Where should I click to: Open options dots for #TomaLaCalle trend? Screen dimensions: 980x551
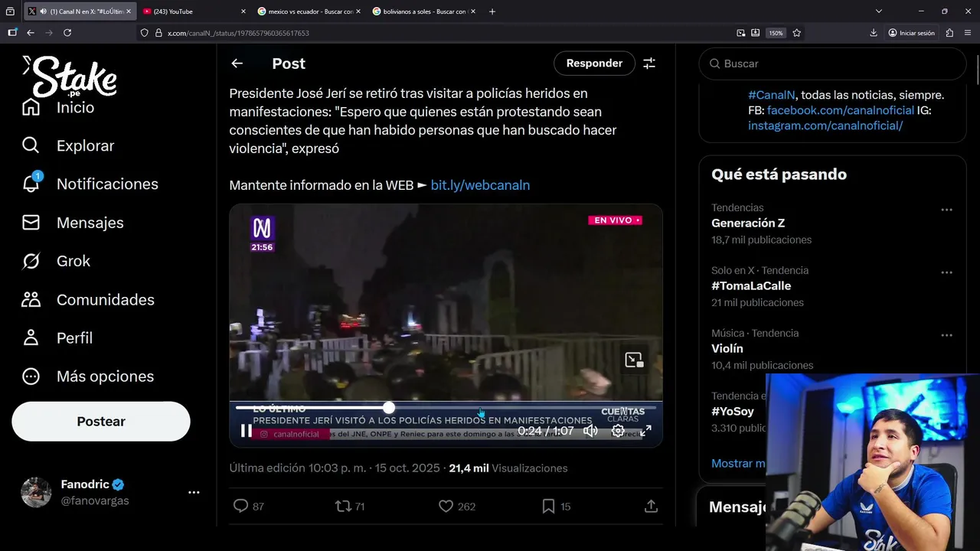[947, 272]
